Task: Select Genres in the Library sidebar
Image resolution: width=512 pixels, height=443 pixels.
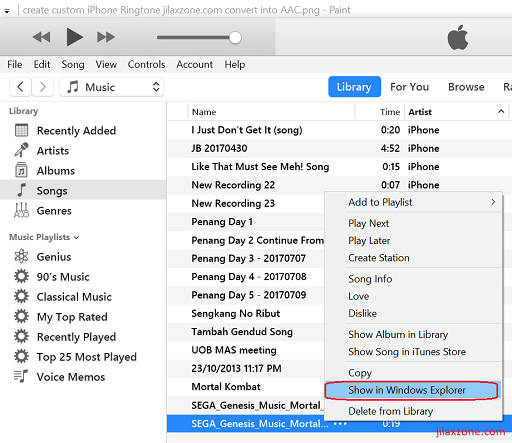Action: click(54, 211)
